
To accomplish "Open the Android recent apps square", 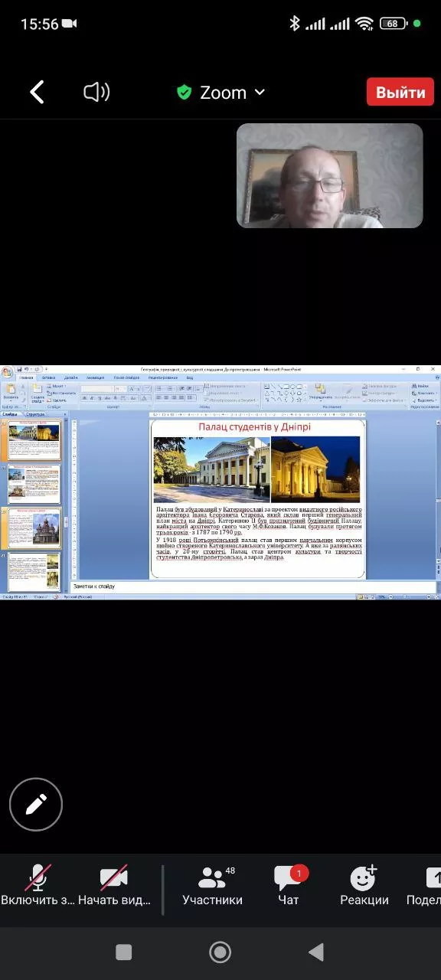I will (x=123, y=952).
